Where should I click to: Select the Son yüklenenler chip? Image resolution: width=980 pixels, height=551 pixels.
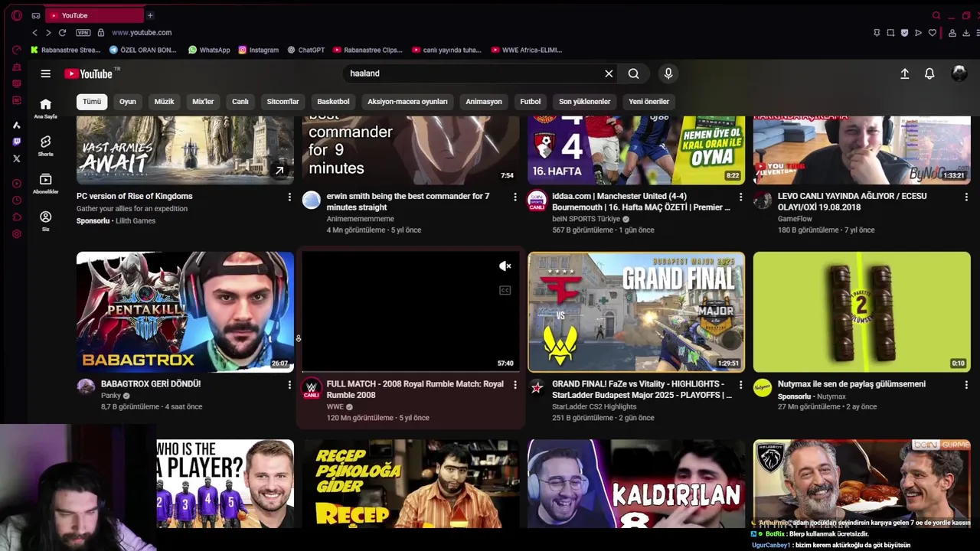[x=585, y=101]
